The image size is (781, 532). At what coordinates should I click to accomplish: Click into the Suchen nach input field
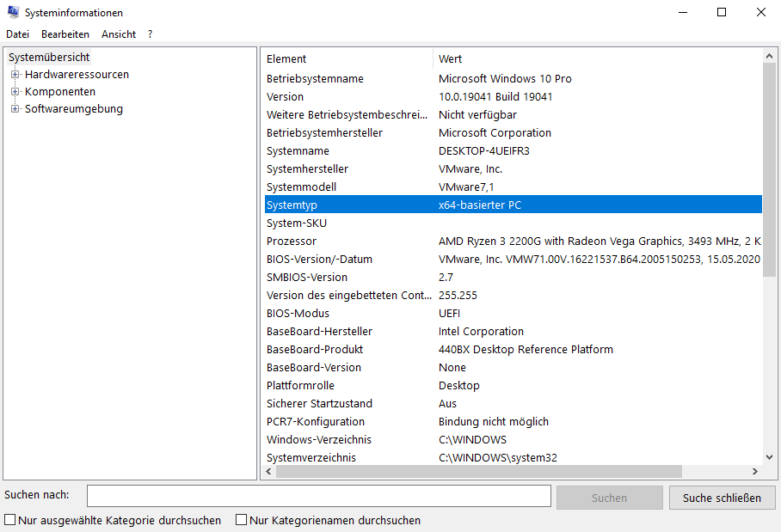pyautogui.click(x=318, y=497)
